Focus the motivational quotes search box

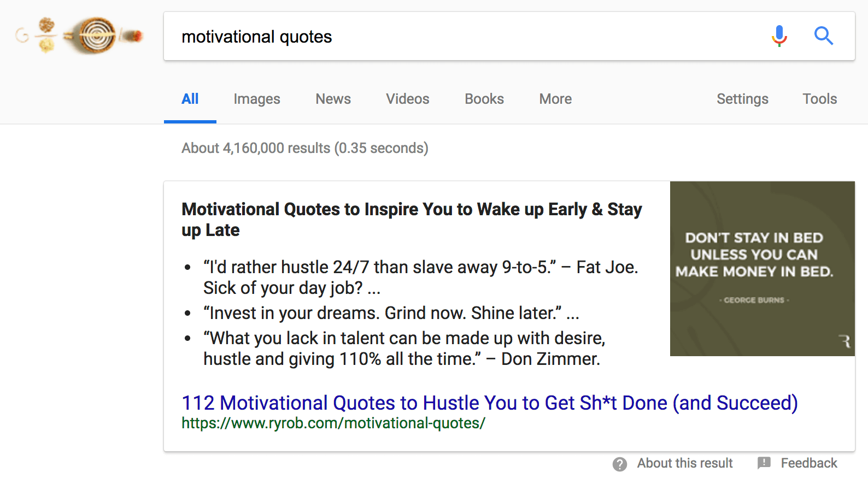[x=509, y=36]
